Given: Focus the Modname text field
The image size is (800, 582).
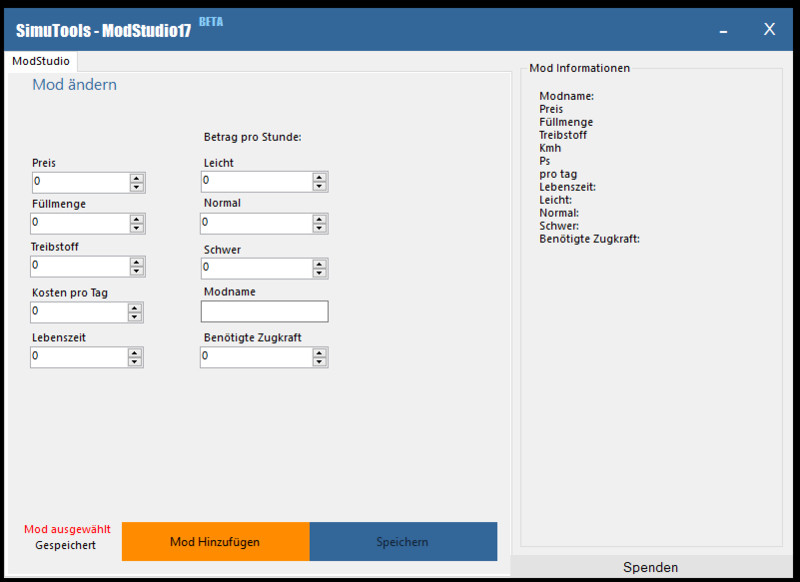Looking at the screenshot, I should 264,312.
